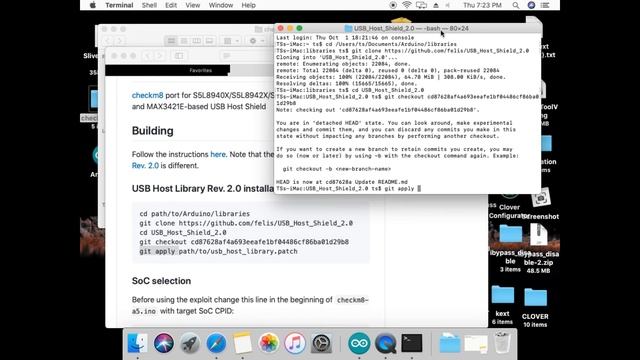The image size is (640, 360).
Task: Click the checkm8 link in README
Action: pos(147,95)
